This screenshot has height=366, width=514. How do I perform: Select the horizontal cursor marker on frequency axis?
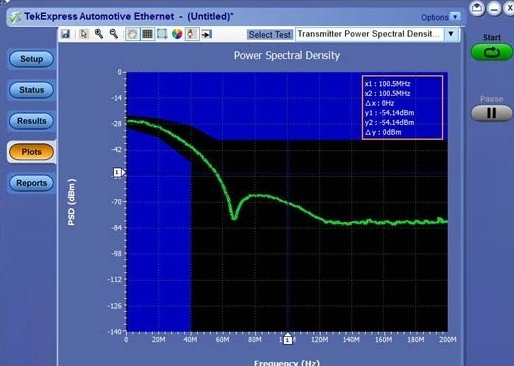(x=288, y=339)
